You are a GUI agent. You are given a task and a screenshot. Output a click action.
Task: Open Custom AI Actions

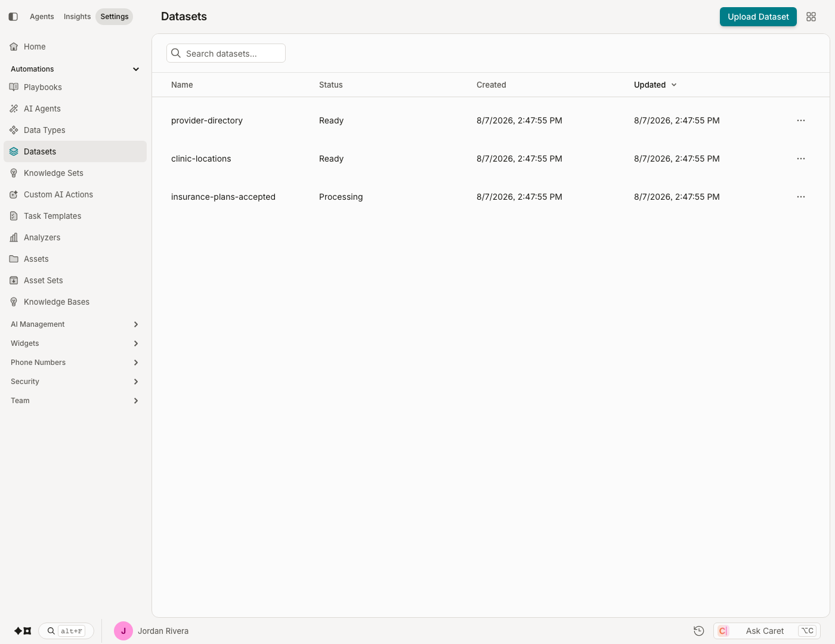click(75, 194)
